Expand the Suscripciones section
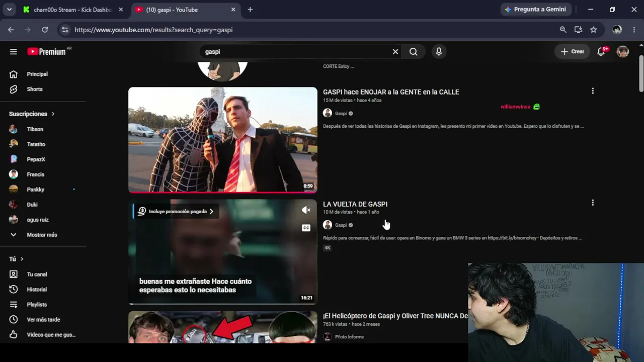 (32, 114)
